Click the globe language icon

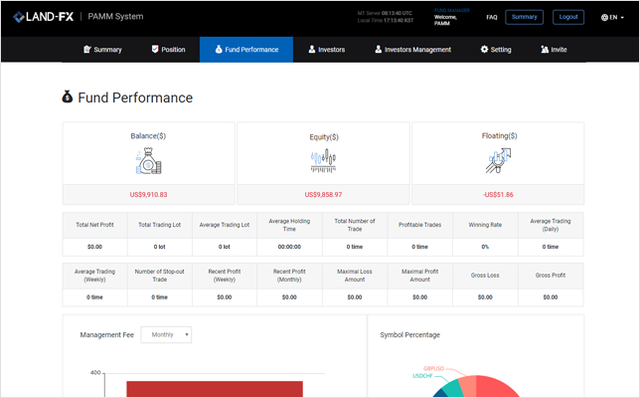[x=604, y=17]
